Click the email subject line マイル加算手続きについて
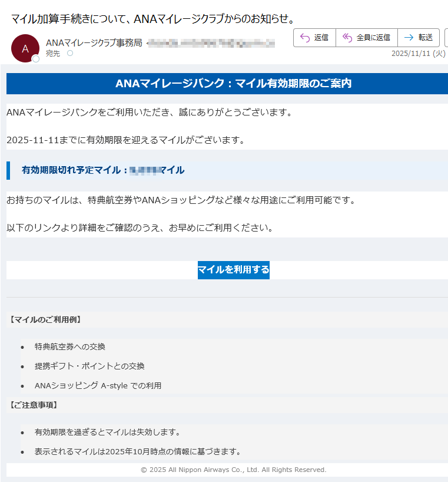Screen dimensions: 448x482 click(152, 19)
